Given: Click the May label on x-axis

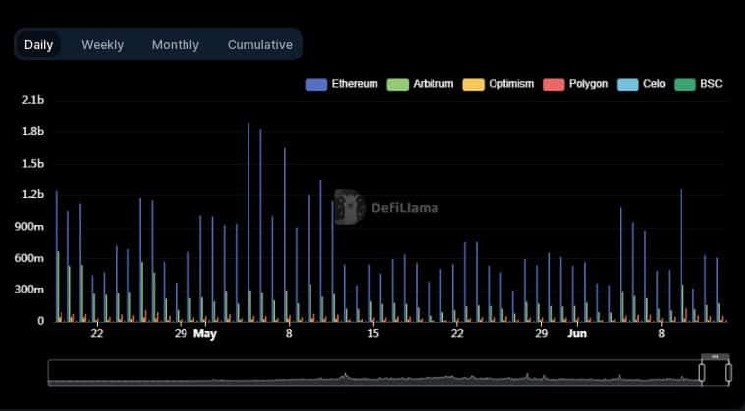Looking at the screenshot, I should (x=204, y=334).
